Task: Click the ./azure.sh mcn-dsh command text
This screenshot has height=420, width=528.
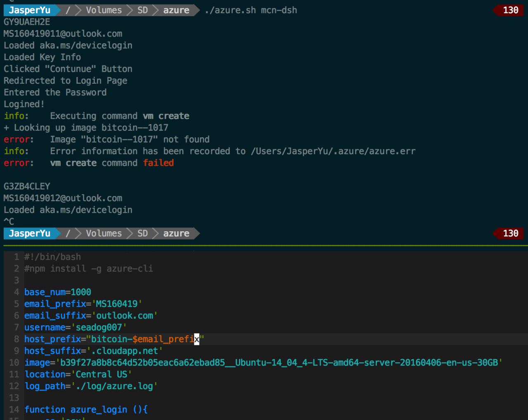Action: [250, 10]
